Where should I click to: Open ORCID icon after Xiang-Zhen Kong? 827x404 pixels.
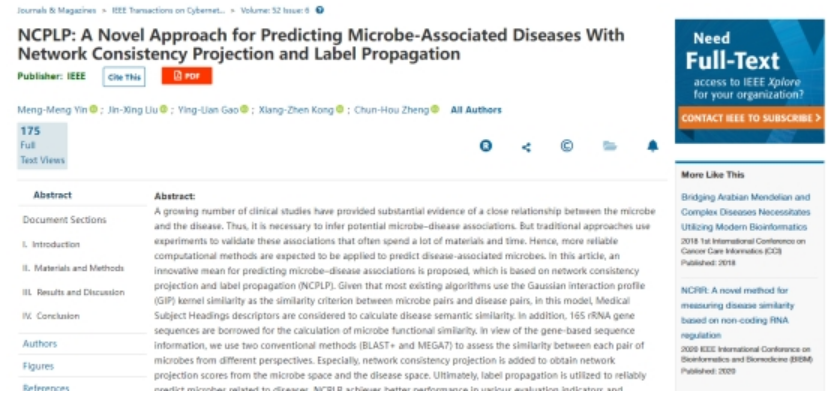[x=340, y=109]
